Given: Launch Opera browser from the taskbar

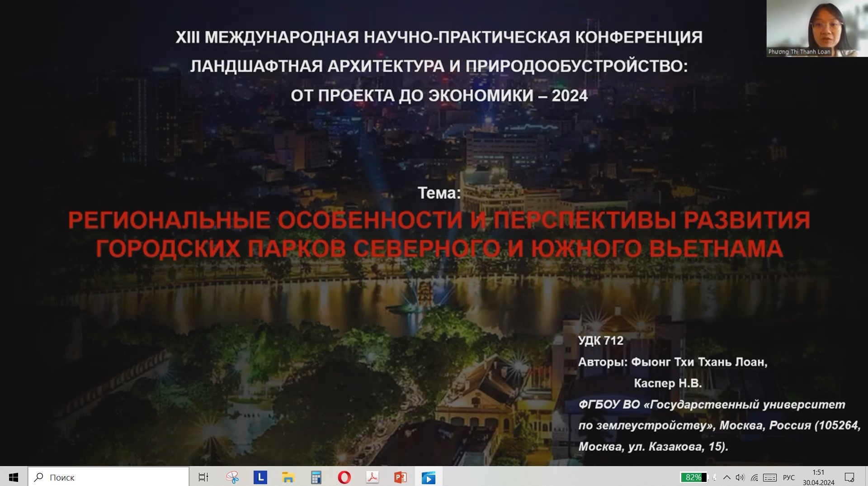Looking at the screenshot, I should point(344,477).
